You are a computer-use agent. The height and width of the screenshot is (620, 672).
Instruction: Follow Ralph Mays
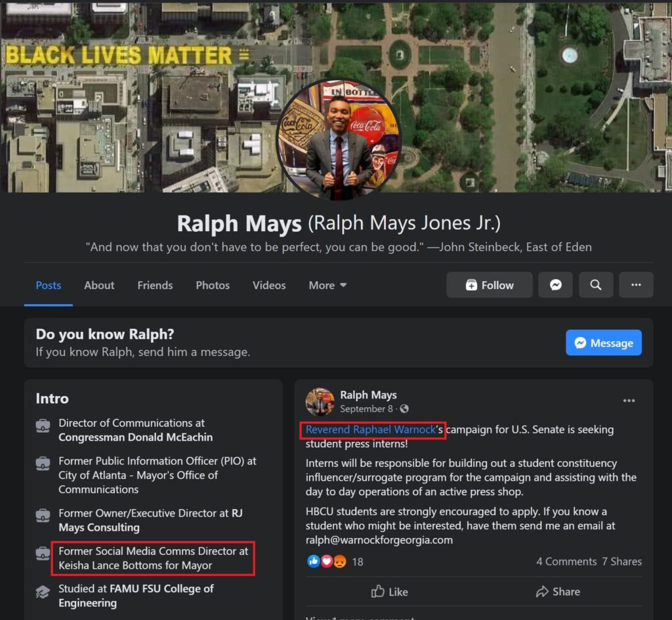[490, 284]
